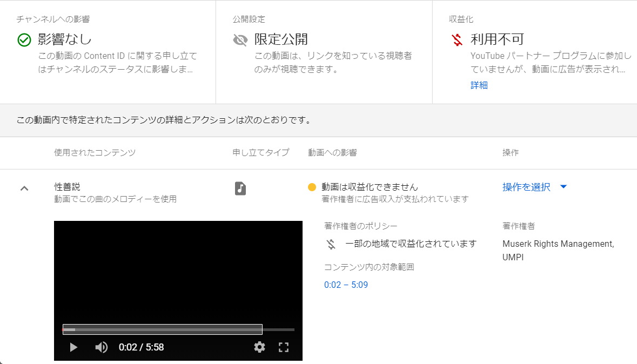The width and height of the screenshot is (637, 364).
Task: Click the crossed-out eye icon beside 限定公開
Action: tap(240, 40)
